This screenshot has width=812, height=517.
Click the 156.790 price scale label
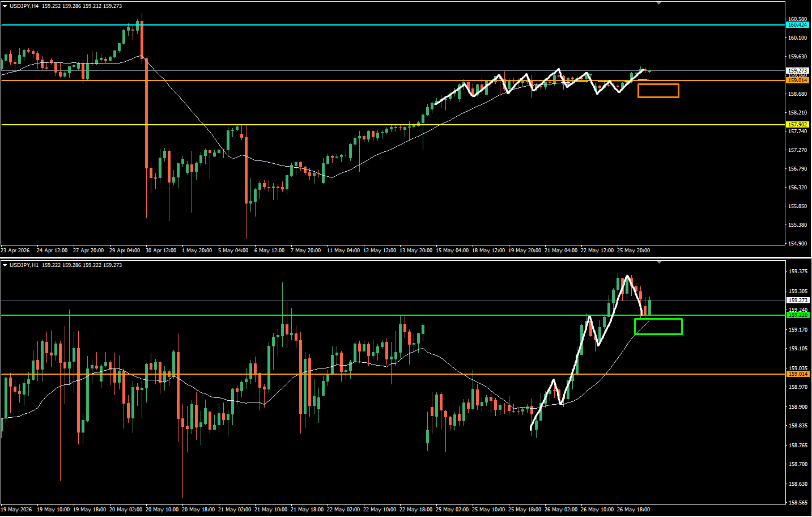797,169
